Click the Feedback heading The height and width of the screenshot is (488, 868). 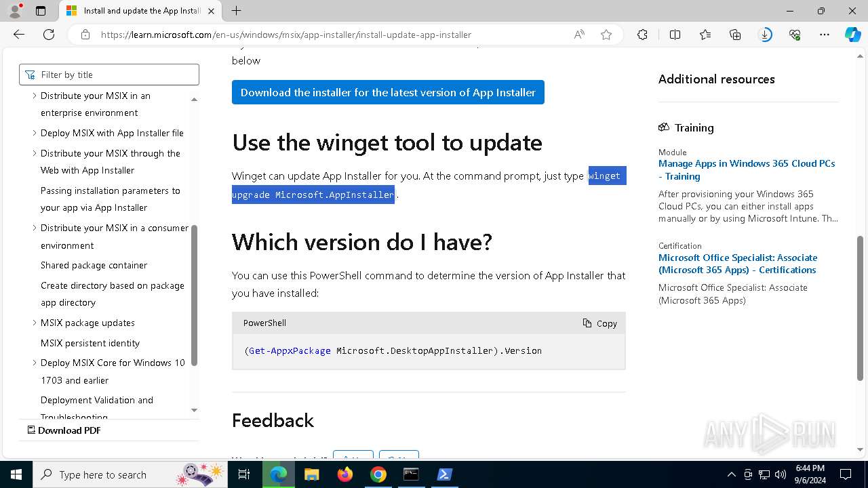pyautogui.click(x=273, y=420)
